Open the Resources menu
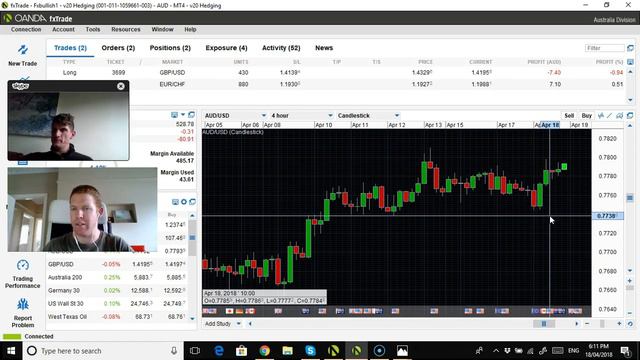Screen dimensions: 640x360 click(126, 29)
